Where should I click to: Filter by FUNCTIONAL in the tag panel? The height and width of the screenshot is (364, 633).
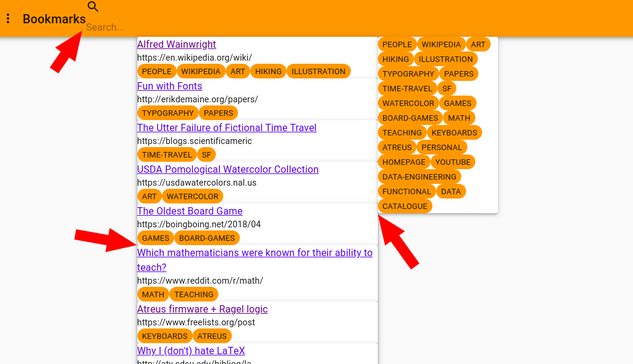point(407,192)
